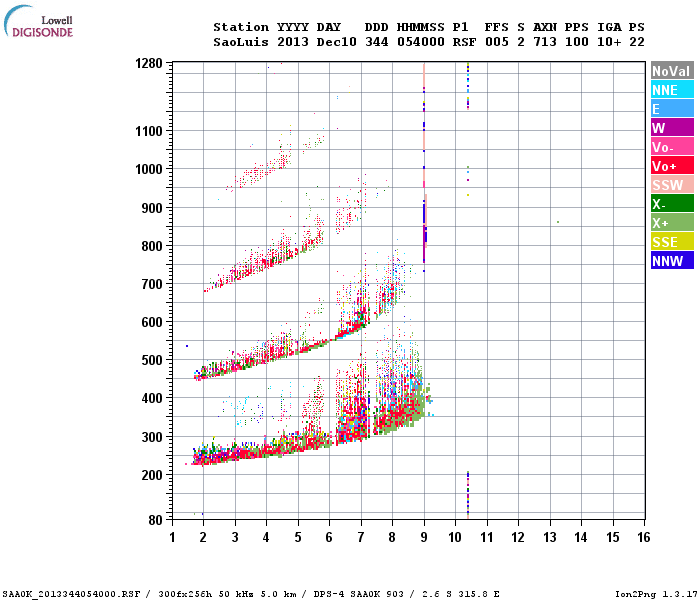This screenshot has height=600, width=700.
Task: Click the 1100 height axis label
Action: (149, 131)
